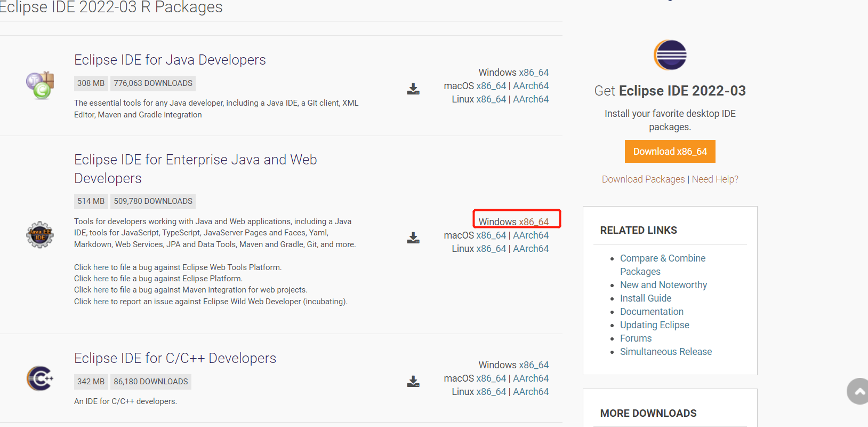Open the Download Packages link

coord(643,179)
